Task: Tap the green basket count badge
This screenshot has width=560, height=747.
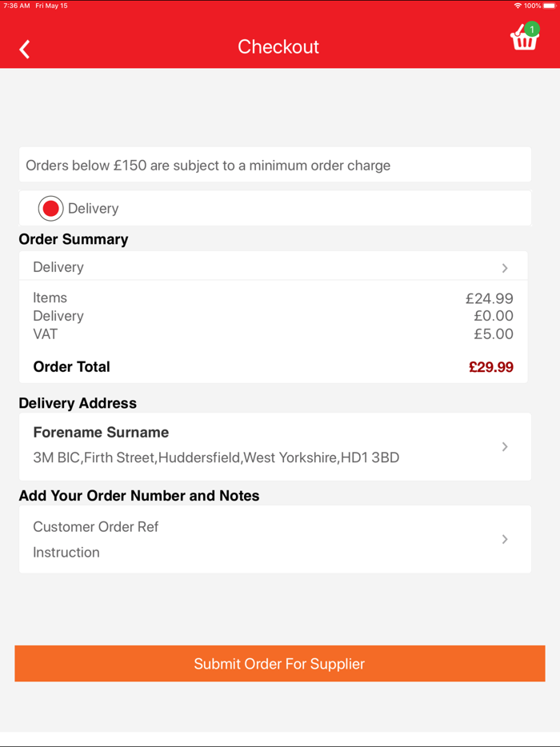Action: click(532, 30)
